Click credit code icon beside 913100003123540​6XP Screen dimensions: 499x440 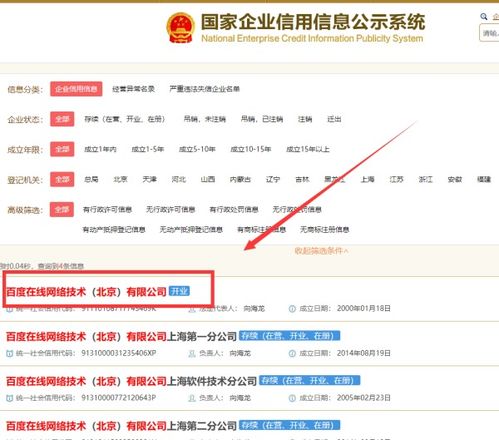(x=10, y=353)
